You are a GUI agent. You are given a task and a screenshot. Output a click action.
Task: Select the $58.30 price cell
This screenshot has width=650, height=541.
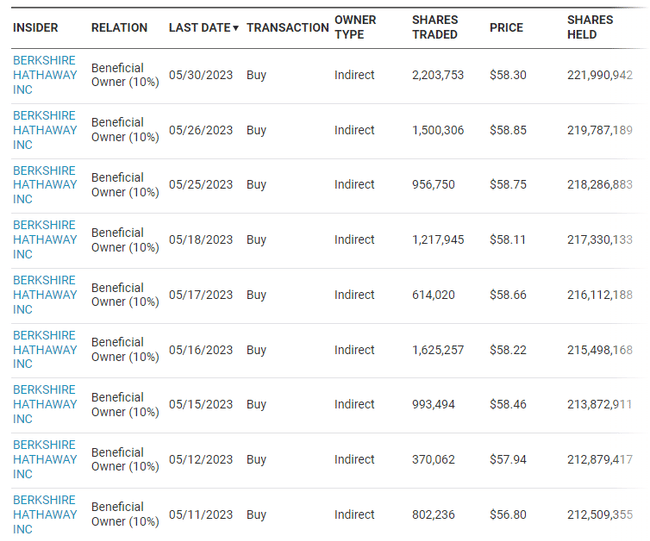[507, 75]
